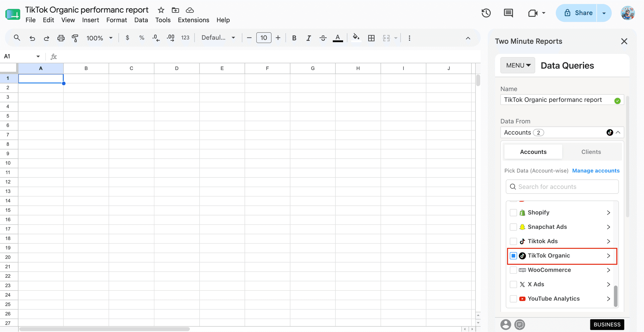Check the Snapchat Ads checkbox

tap(513, 227)
